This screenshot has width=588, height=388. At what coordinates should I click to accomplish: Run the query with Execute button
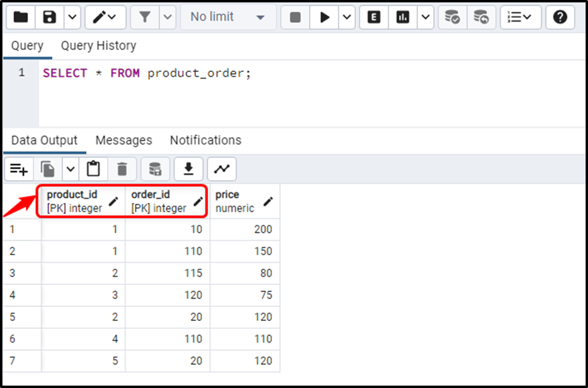tap(325, 17)
